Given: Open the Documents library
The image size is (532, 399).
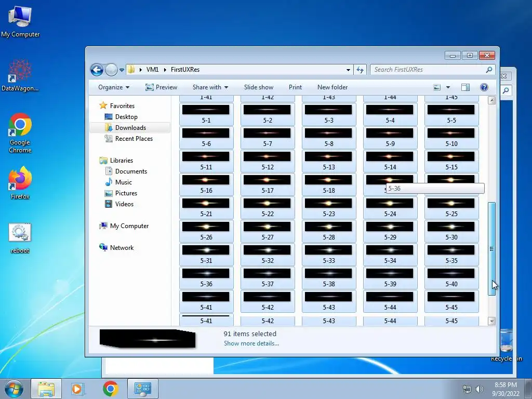Looking at the screenshot, I should 126,171.
